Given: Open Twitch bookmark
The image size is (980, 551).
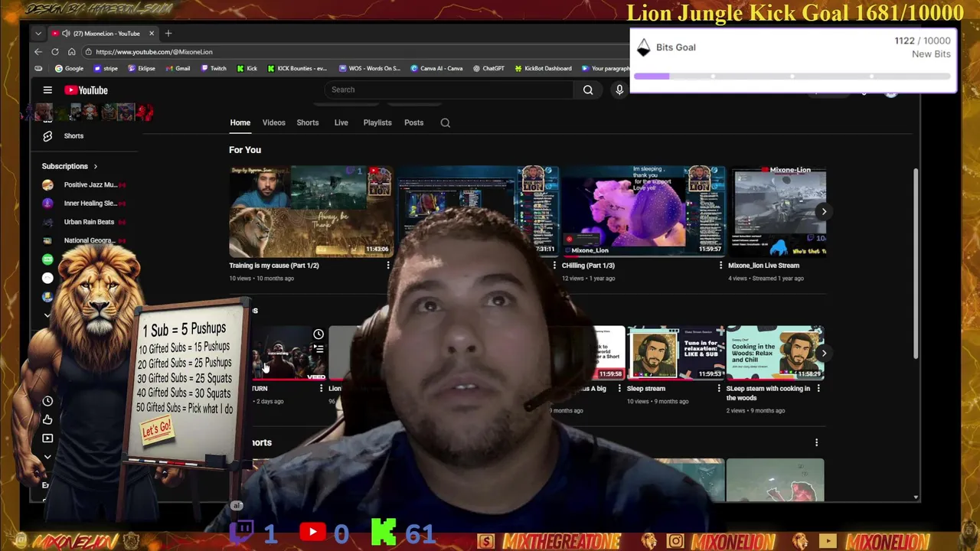Looking at the screenshot, I should [x=214, y=68].
